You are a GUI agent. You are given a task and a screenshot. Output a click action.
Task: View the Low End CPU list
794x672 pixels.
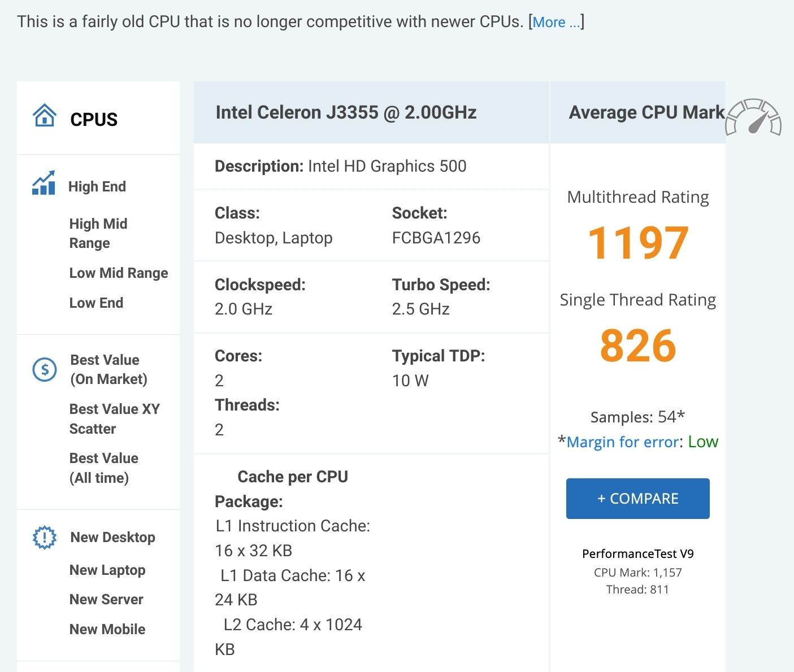96,303
